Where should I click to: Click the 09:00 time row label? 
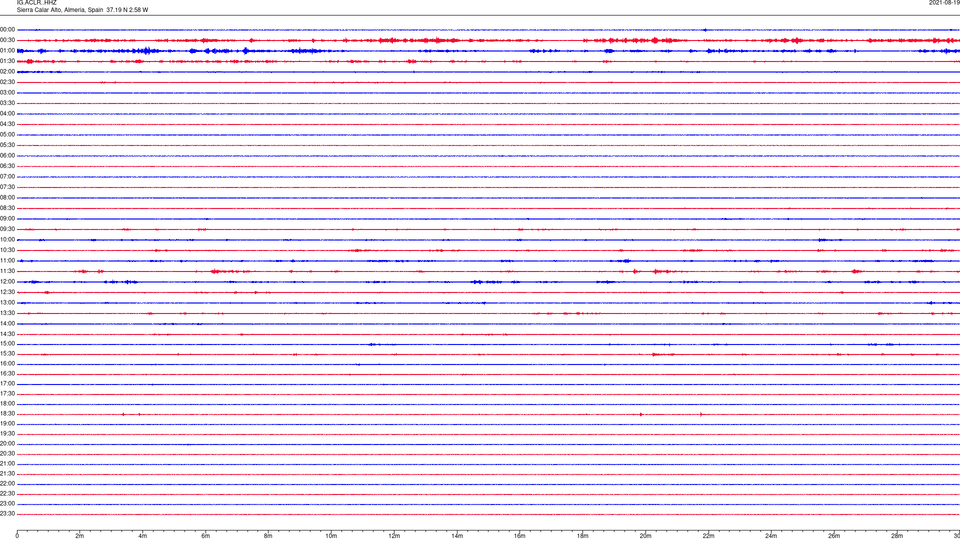7,219
